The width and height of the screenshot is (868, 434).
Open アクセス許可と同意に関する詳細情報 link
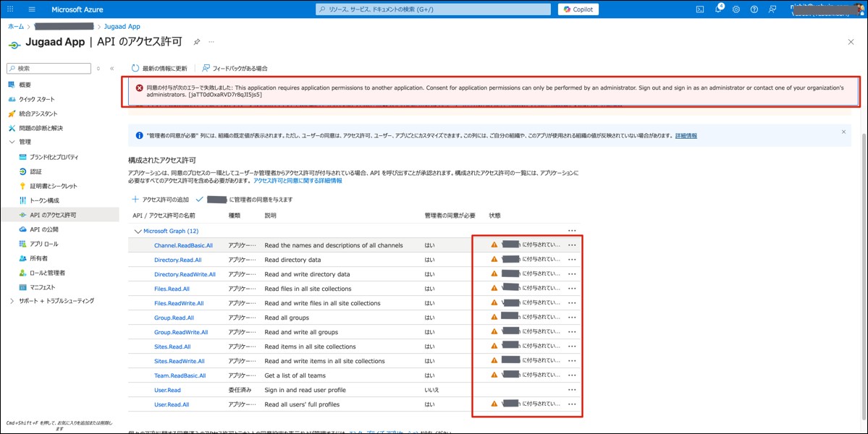(298, 180)
